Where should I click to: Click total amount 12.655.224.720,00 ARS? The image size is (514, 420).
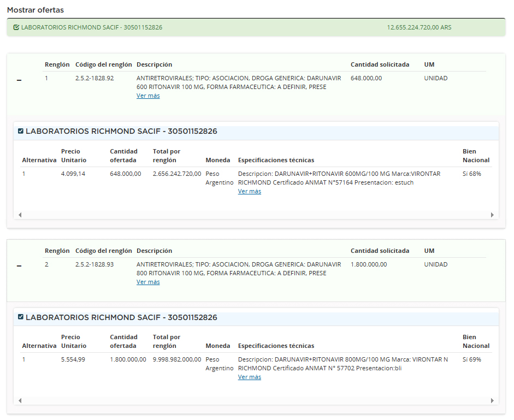pyautogui.click(x=419, y=27)
